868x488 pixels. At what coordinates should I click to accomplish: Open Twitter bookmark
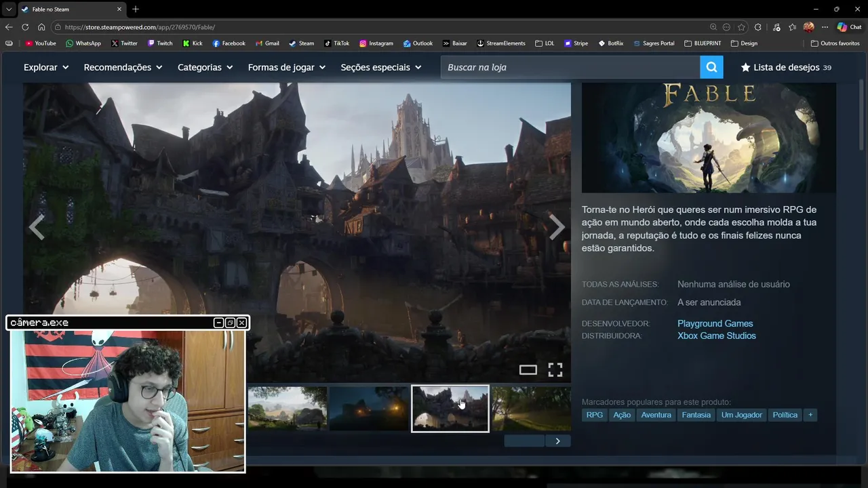124,43
